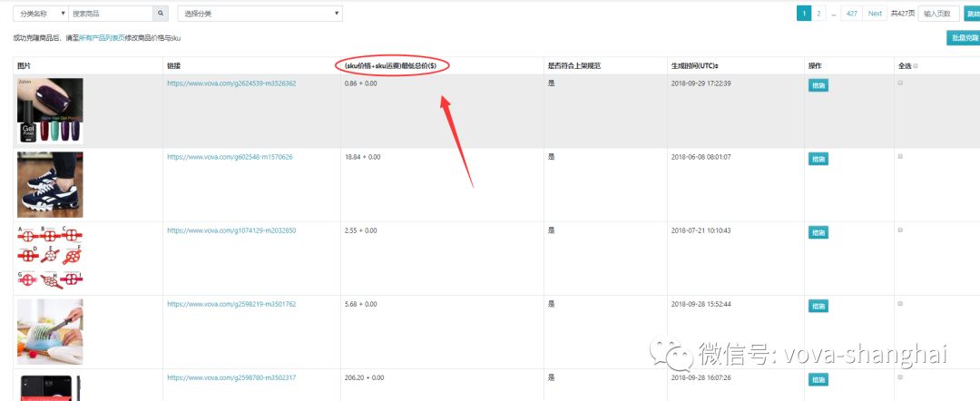Tick checkbox for the g1074129 row
980x401 pixels.
(x=901, y=230)
